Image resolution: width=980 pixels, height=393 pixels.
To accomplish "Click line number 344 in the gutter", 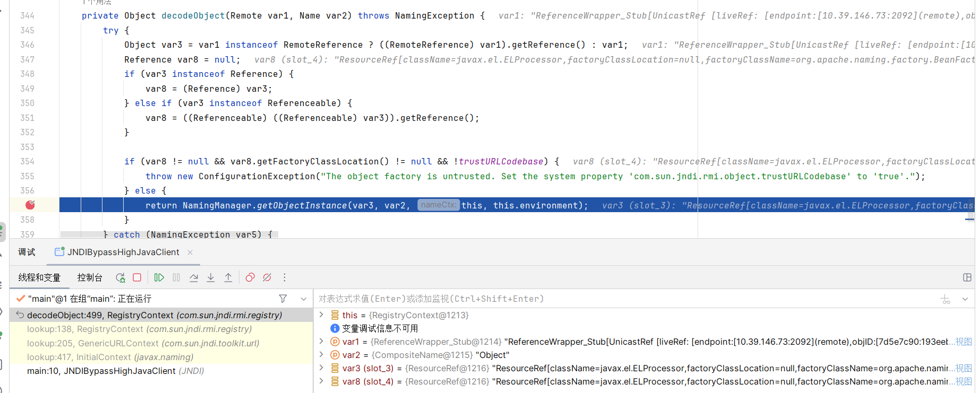I will tap(27, 16).
